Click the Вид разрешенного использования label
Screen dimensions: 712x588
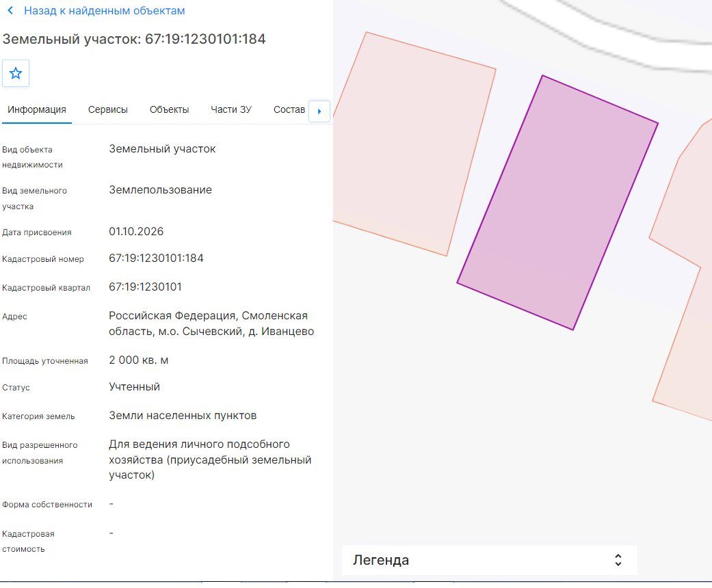point(40,453)
